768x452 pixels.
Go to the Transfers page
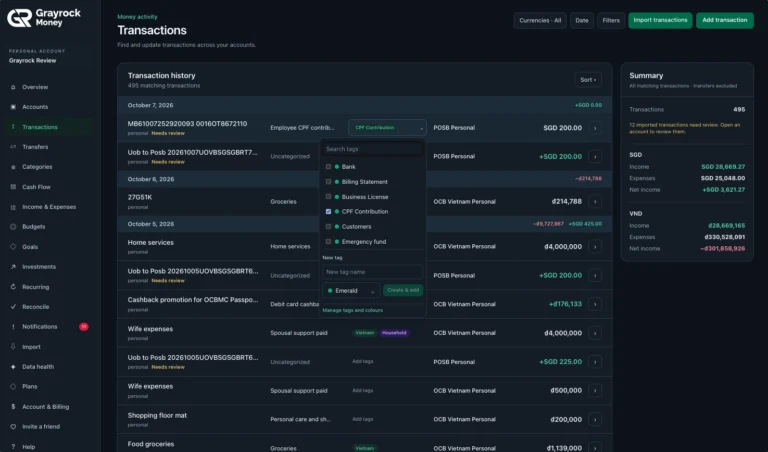(x=49, y=147)
